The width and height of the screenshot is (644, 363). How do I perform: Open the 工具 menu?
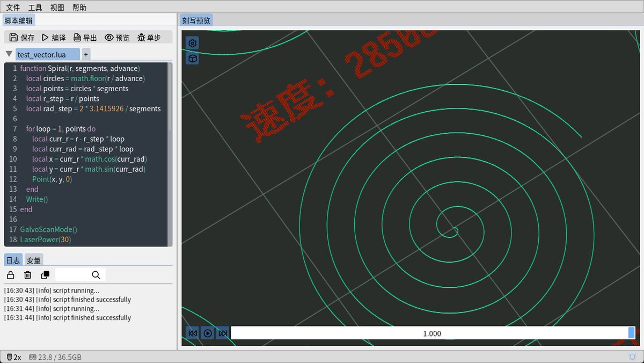(35, 8)
